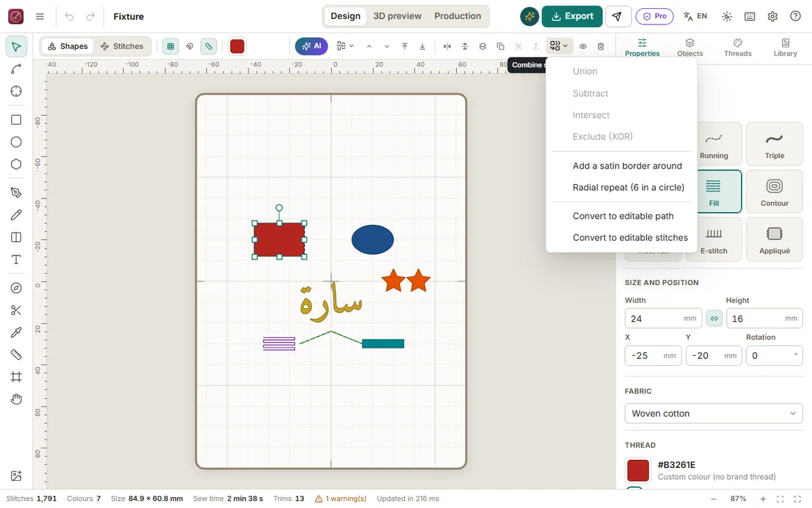Image resolution: width=812 pixels, height=508 pixels.
Task: Open the Fabric dropdown (Woven cotton)
Action: coord(714,413)
